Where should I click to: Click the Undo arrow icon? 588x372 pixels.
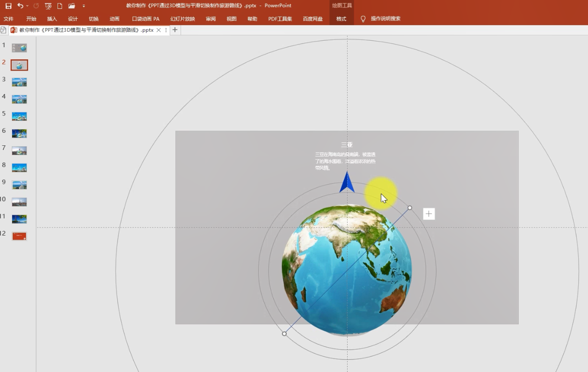20,6
